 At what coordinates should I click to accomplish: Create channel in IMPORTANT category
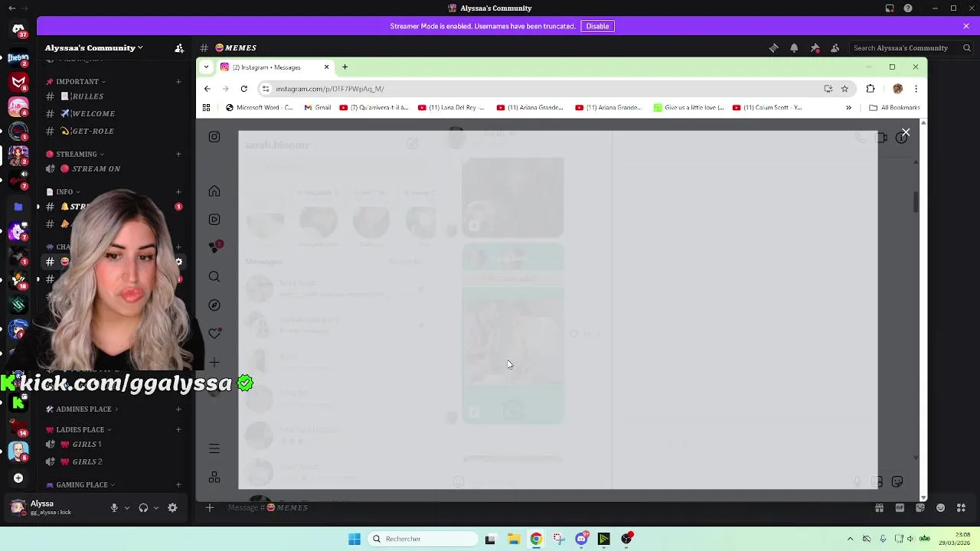178,81
